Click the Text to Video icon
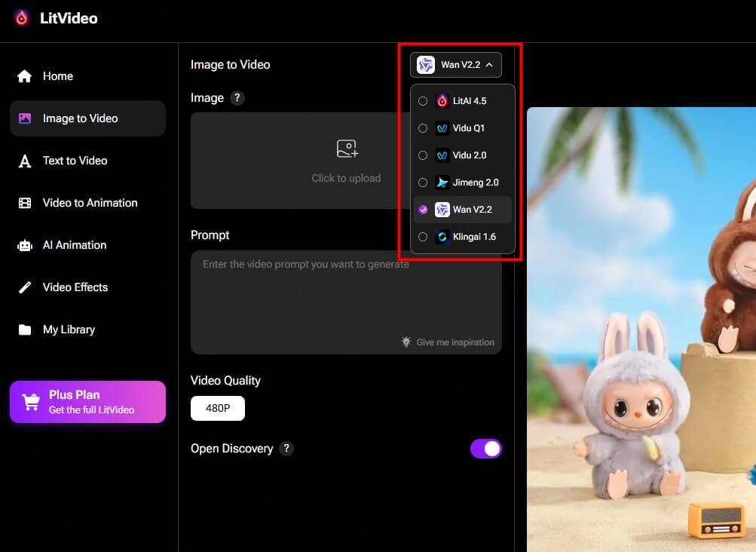This screenshot has width=756, height=552. point(25,160)
